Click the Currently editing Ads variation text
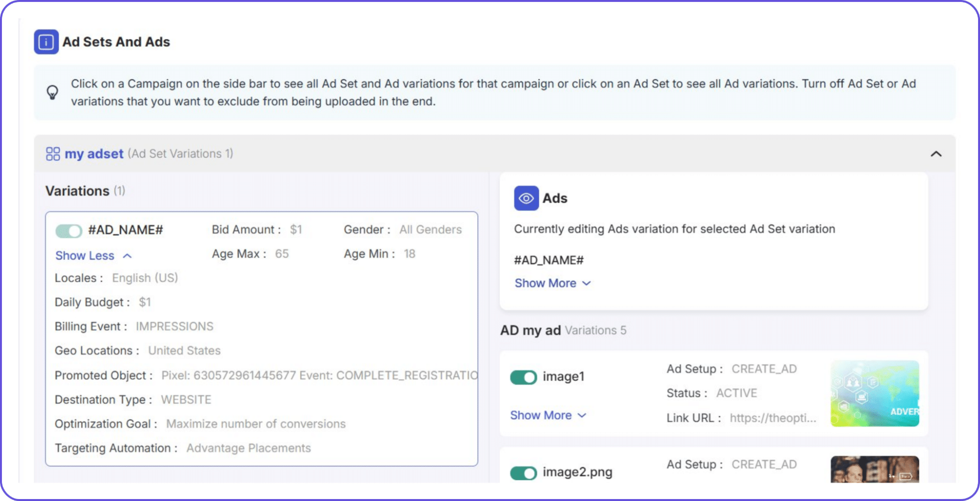980x501 pixels. [x=675, y=229]
